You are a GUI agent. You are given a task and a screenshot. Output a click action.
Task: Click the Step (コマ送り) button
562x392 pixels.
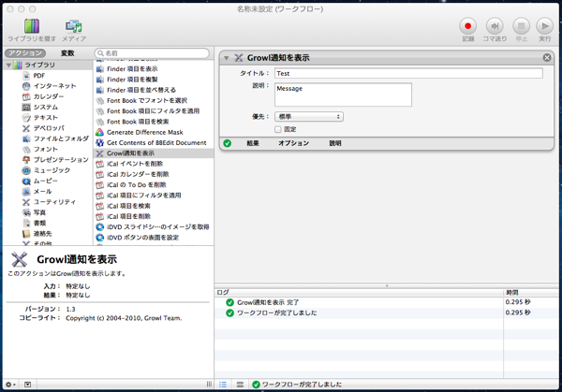(495, 26)
